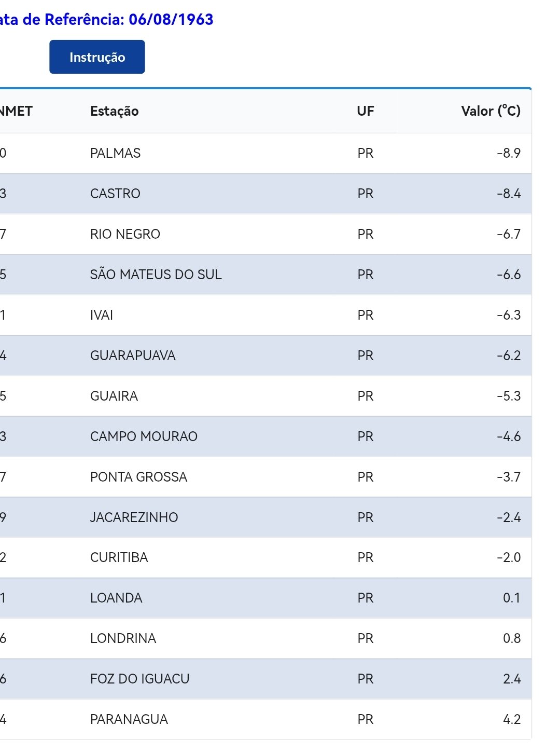Select the JACAREZINHO station row
Screen dimensions: 560x752
click(265, 517)
